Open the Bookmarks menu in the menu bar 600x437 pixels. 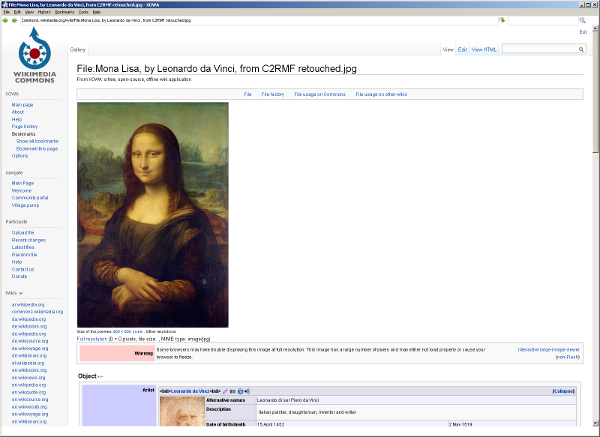(x=64, y=12)
